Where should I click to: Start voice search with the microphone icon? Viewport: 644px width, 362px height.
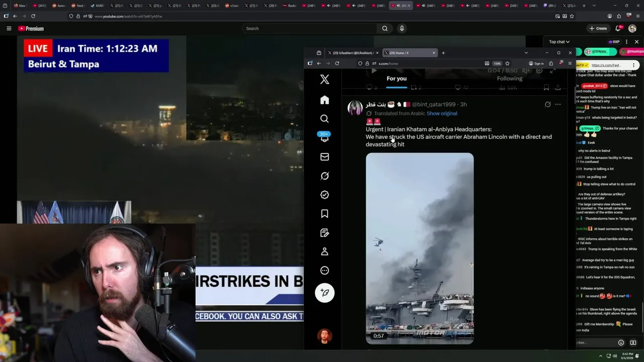(401, 29)
